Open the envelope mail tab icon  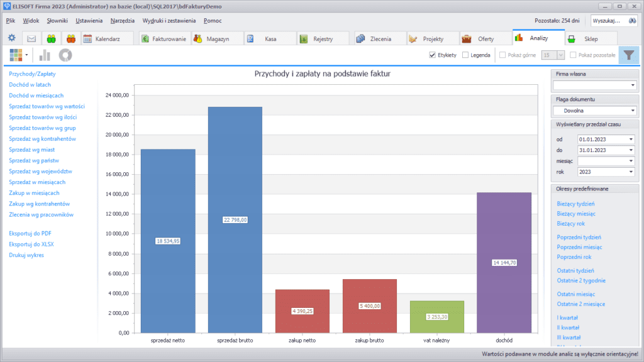[31, 38]
